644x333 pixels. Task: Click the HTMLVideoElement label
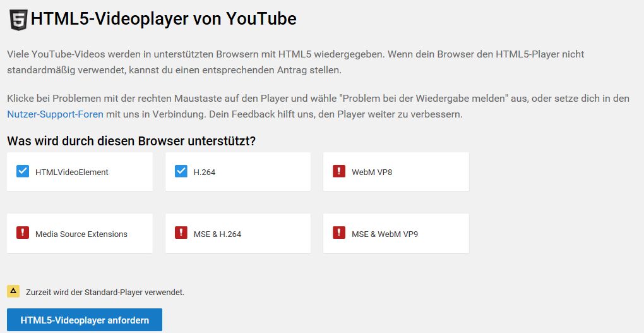(x=72, y=173)
